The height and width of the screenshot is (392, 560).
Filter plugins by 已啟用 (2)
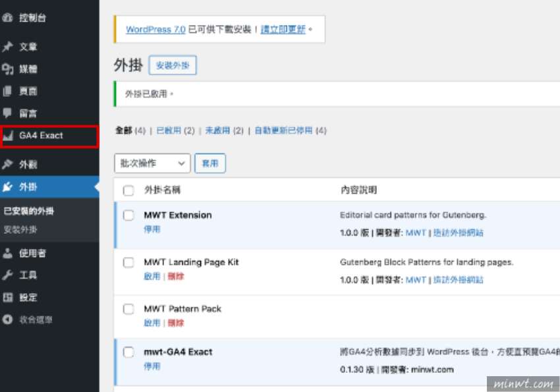tap(176, 130)
